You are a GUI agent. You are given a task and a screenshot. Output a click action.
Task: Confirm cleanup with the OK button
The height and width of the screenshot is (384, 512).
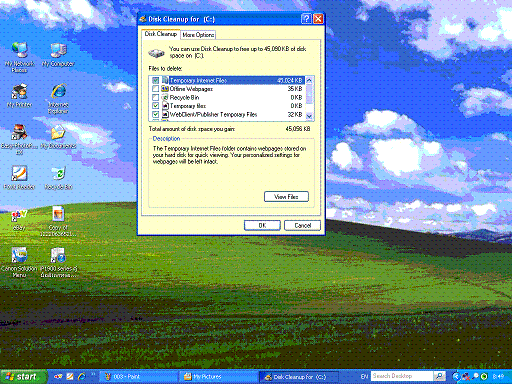262,225
